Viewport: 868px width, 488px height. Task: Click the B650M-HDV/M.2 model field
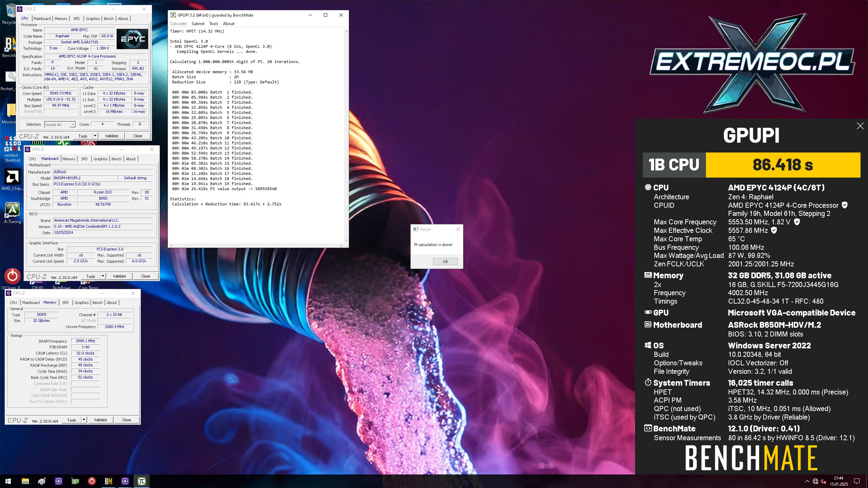point(84,178)
